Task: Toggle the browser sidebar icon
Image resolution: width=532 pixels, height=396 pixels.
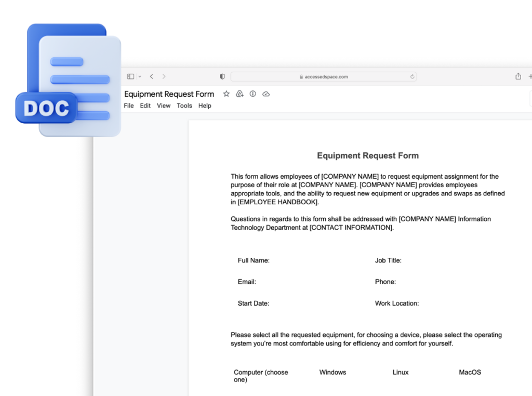Action: (130, 76)
